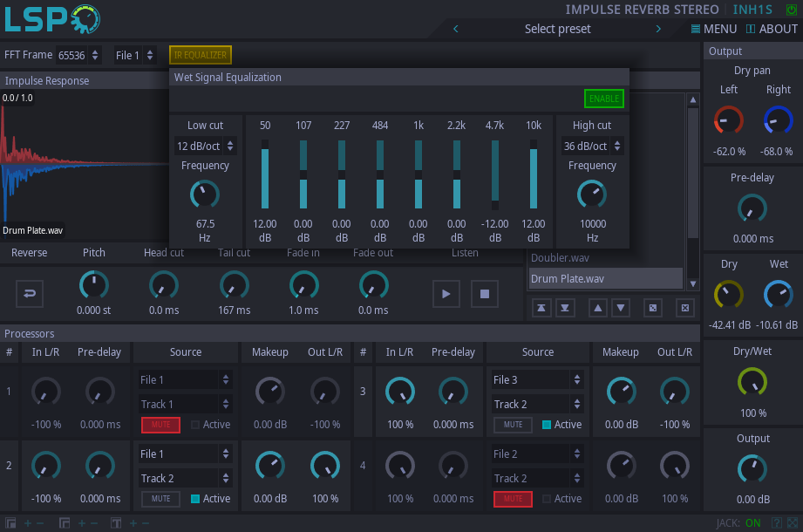The image size is (803, 532).
Task: Click the help icon in status bar
Action: point(777,522)
